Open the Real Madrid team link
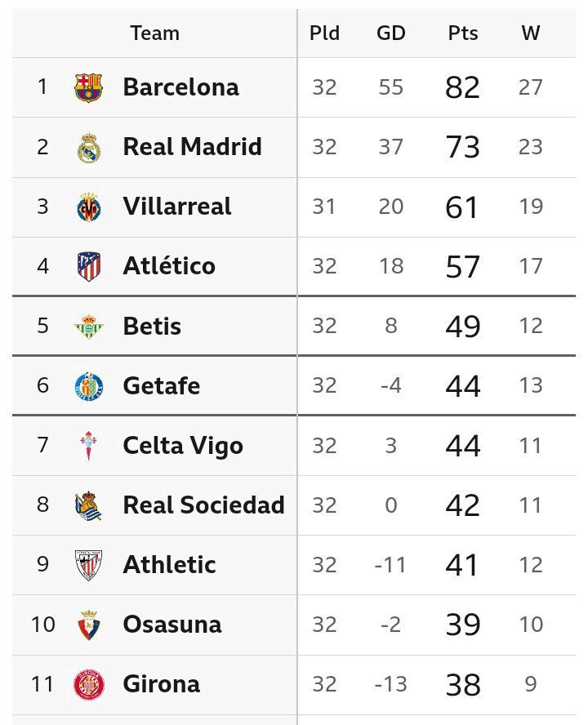The width and height of the screenshot is (588, 725). (x=192, y=147)
